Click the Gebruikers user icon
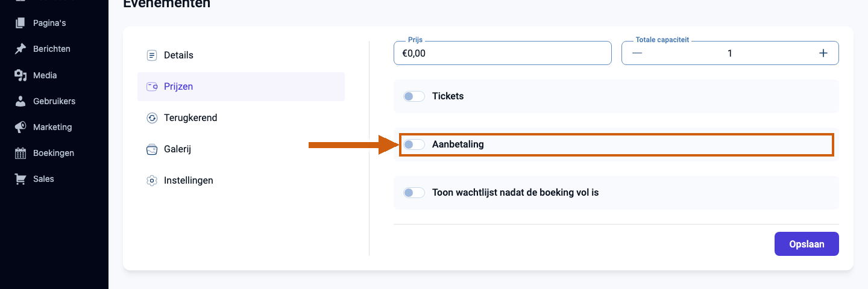The width and height of the screenshot is (868, 289). (20, 101)
